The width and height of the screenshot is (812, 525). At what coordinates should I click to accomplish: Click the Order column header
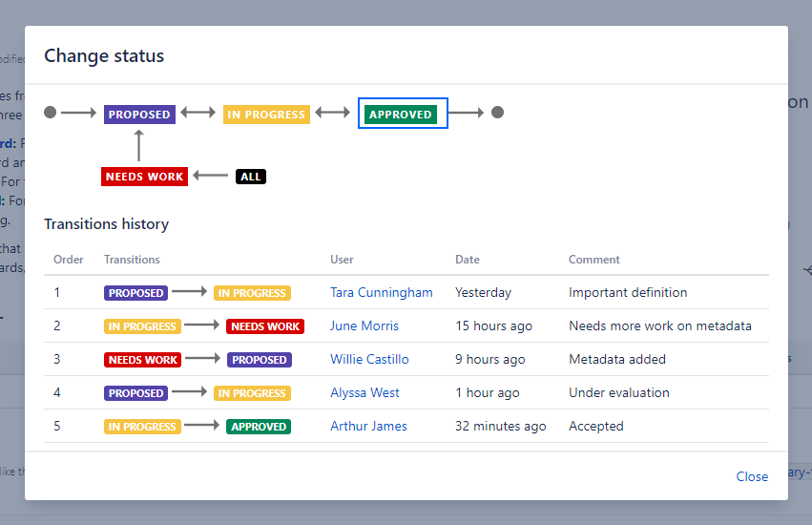click(69, 260)
